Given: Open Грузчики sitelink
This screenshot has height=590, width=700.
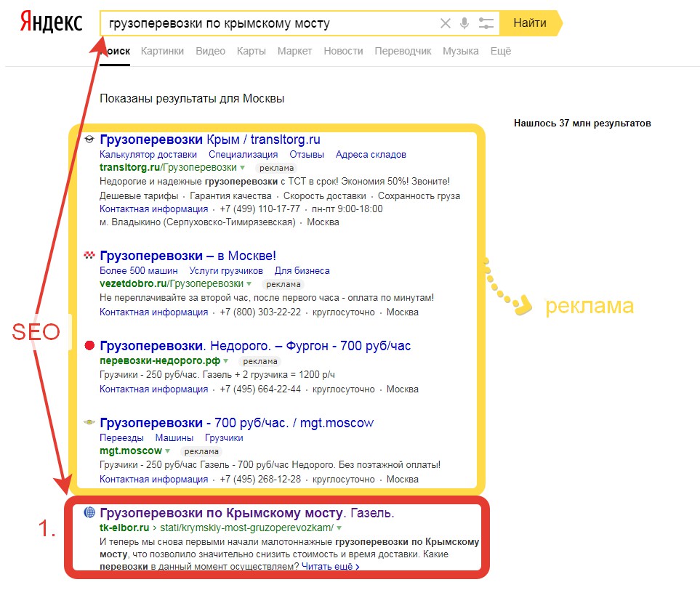Looking at the screenshot, I should pyautogui.click(x=224, y=438).
